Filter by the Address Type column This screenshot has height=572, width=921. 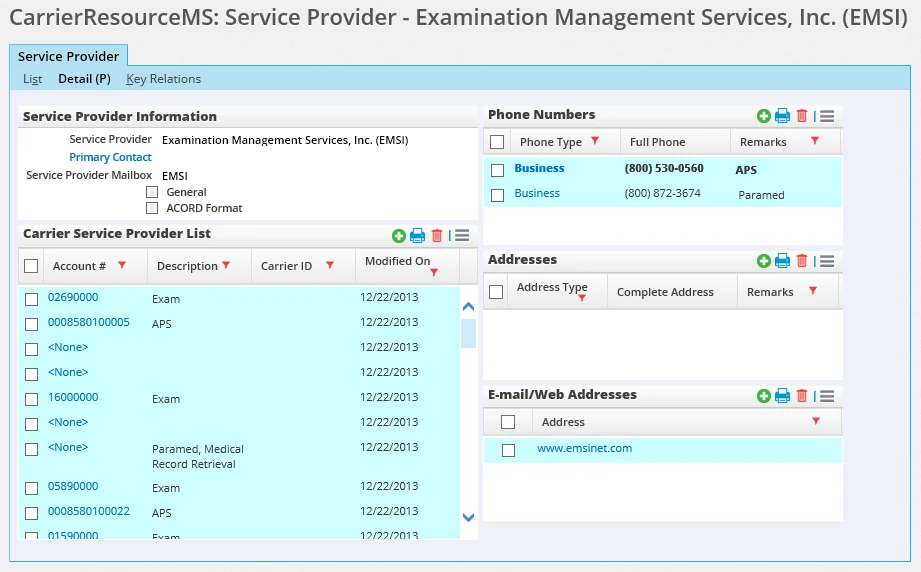click(x=581, y=298)
